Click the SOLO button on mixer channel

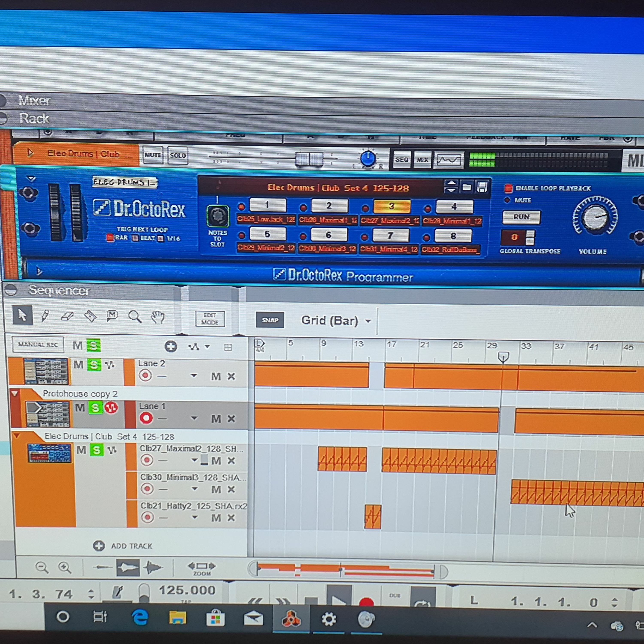tap(178, 155)
